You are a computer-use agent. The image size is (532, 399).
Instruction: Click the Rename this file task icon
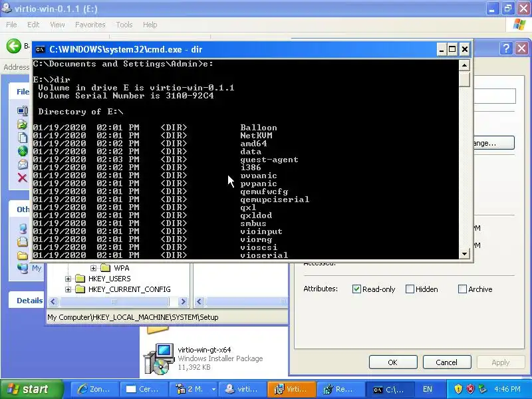pyautogui.click(x=23, y=111)
